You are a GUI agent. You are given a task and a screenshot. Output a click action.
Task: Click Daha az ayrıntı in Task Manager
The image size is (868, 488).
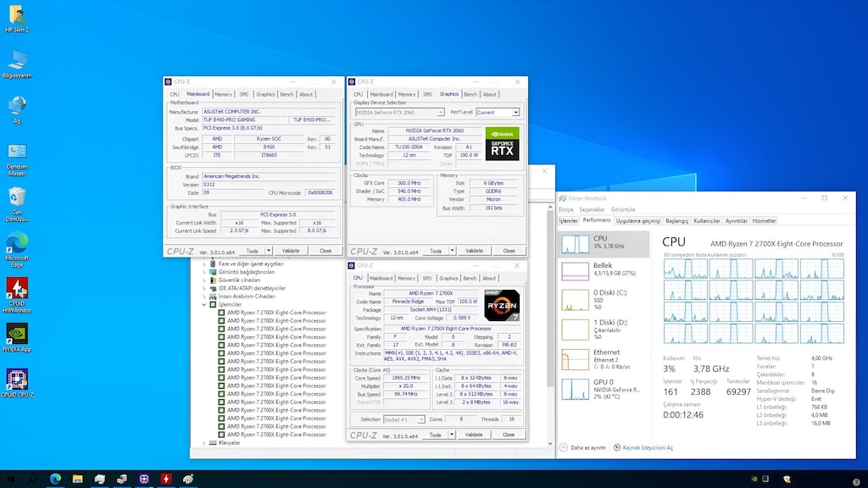point(582,447)
